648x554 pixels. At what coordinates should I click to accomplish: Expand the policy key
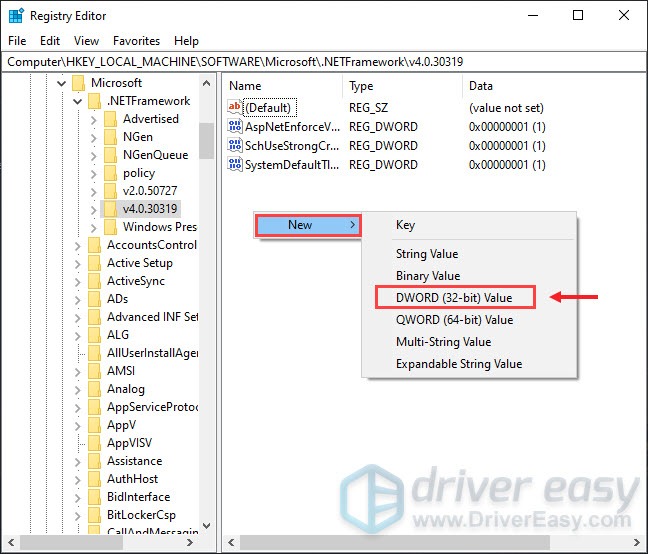click(x=94, y=174)
